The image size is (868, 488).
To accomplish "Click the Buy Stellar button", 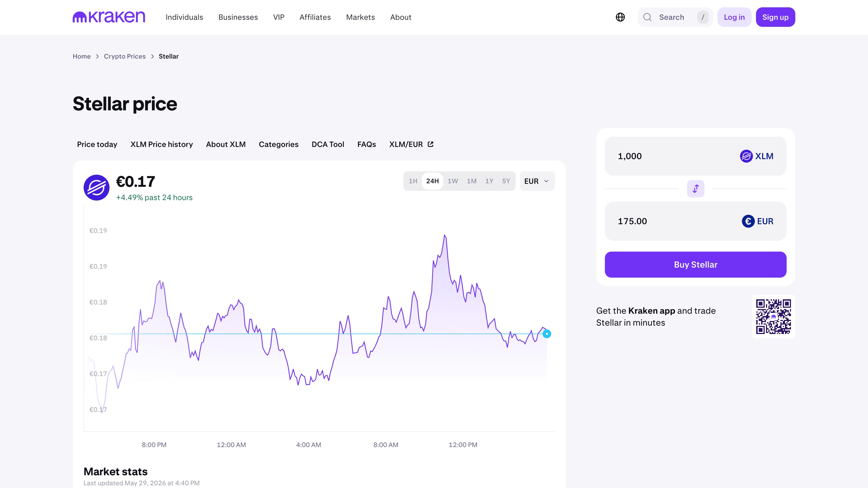I will pos(695,265).
